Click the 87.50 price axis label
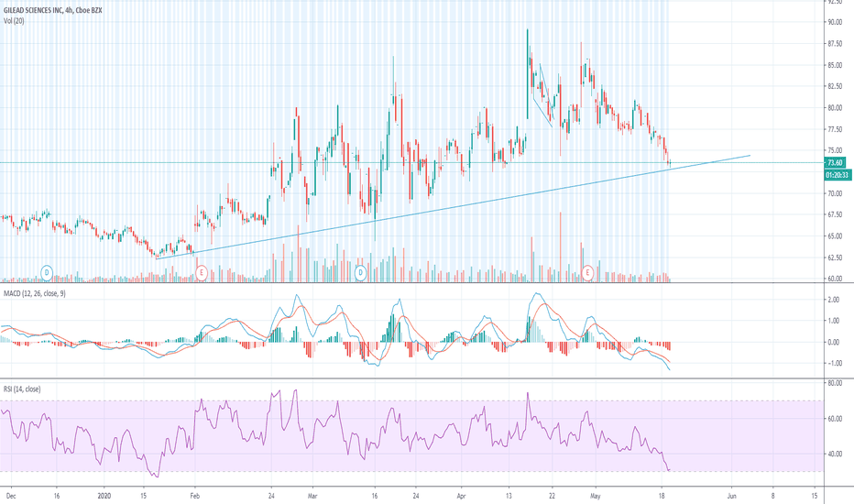Screen dimensions: 854x504 click(835, 44)
